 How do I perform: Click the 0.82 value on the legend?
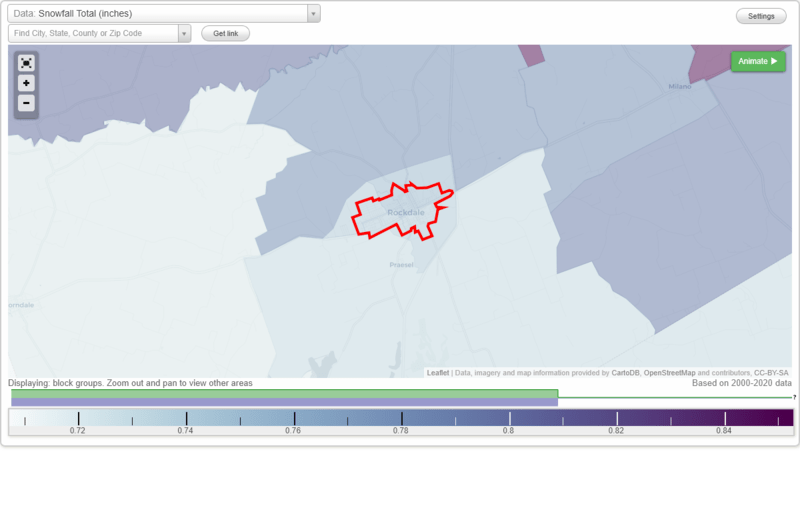(x=616, y=431)
